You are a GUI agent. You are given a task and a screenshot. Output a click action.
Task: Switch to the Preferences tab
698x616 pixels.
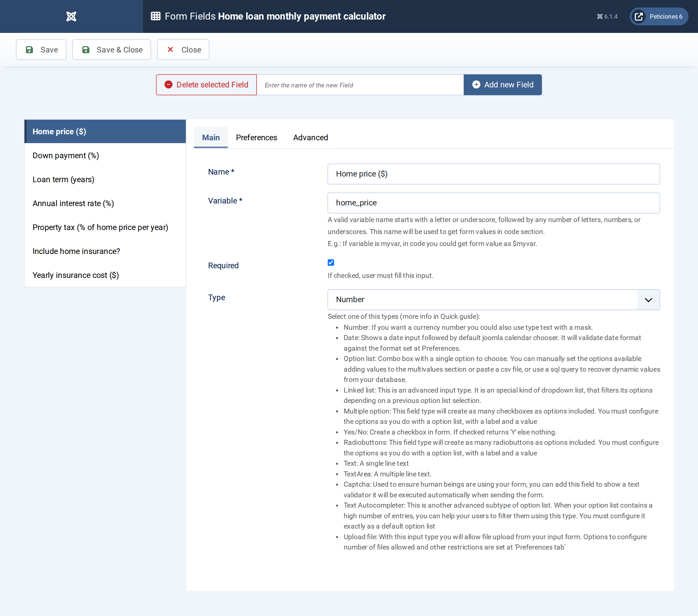257,138
